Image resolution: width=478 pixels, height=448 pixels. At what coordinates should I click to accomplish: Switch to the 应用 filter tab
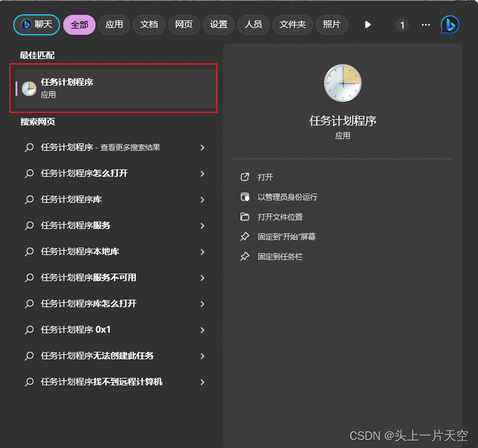(x=114, y=24)
